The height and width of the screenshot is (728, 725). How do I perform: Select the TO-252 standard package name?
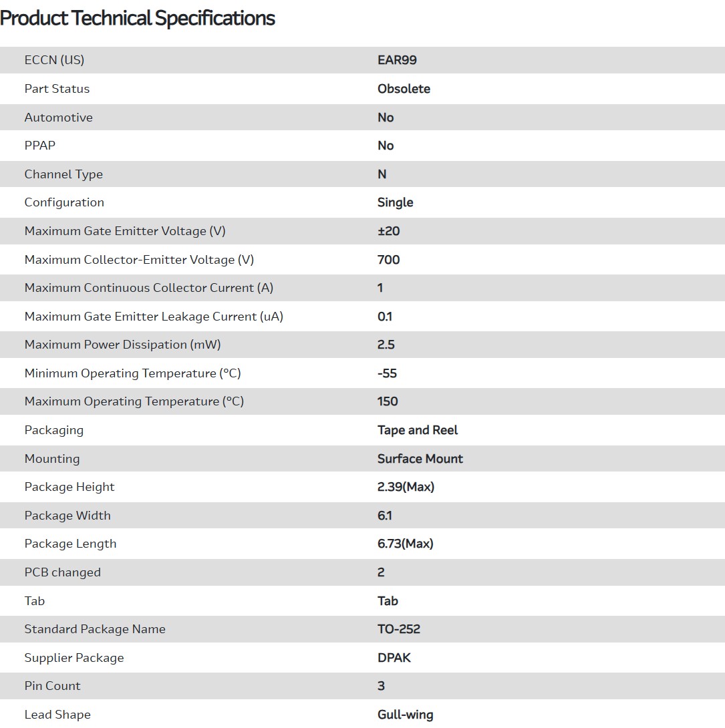pos(398,629)
